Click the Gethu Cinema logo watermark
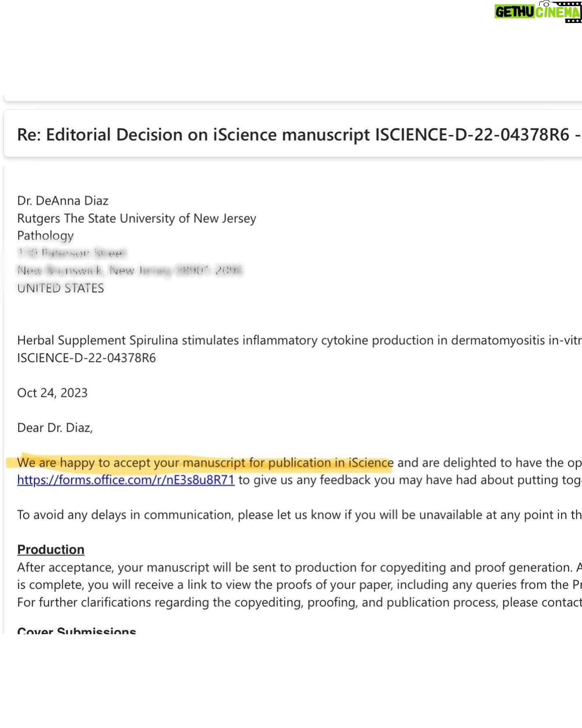Screen dimensions: 582x728 point(538,12)
